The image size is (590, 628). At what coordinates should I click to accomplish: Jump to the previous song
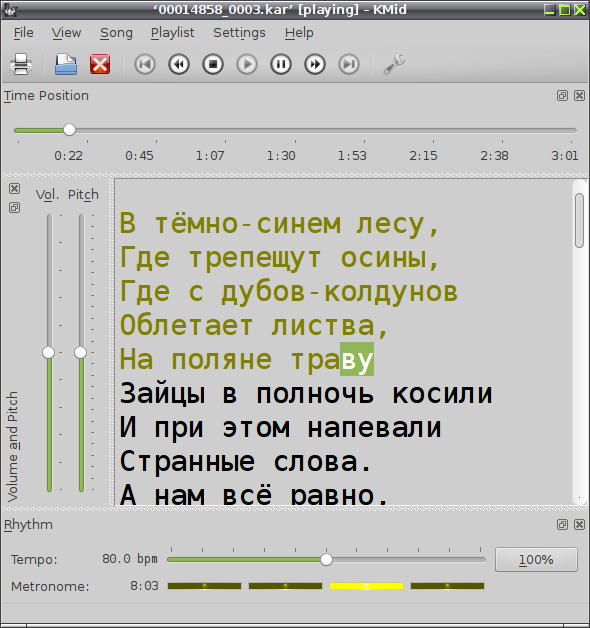click(x=145, y=64)
